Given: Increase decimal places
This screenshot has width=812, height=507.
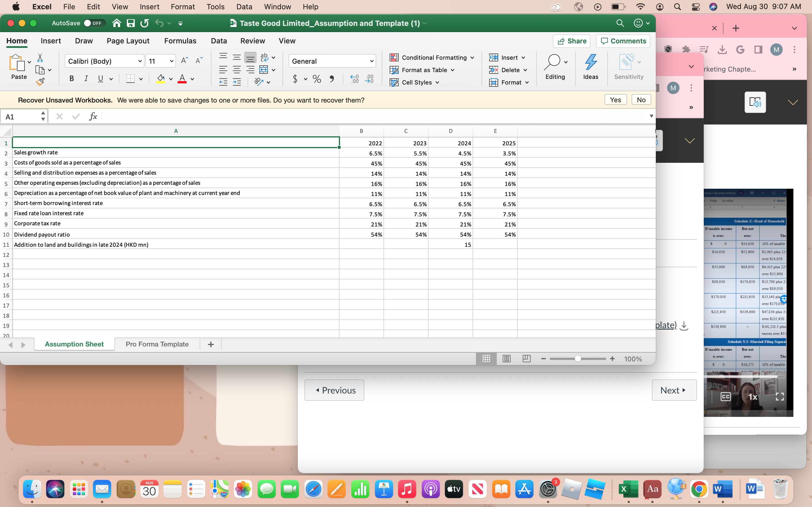Looking at the screenshot, I should (354, 79).
